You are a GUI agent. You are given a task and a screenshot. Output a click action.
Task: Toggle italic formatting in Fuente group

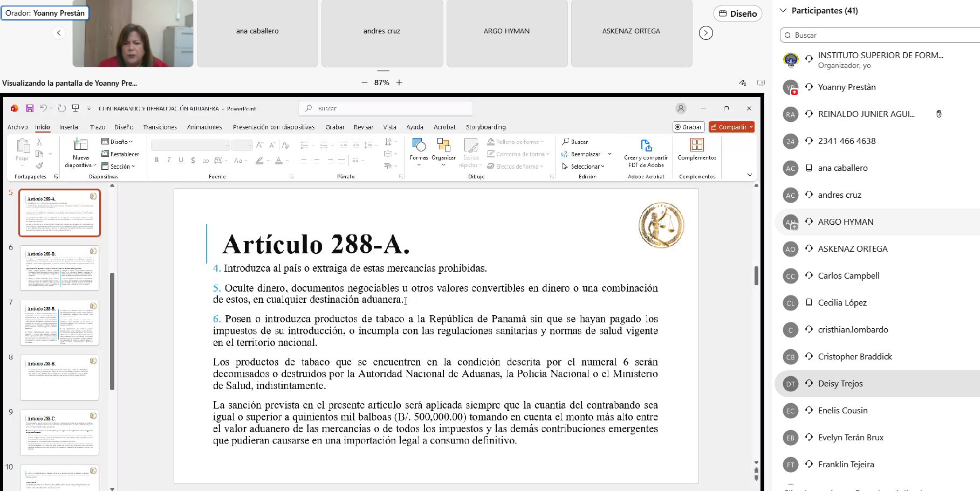click(x=169, y=160)
